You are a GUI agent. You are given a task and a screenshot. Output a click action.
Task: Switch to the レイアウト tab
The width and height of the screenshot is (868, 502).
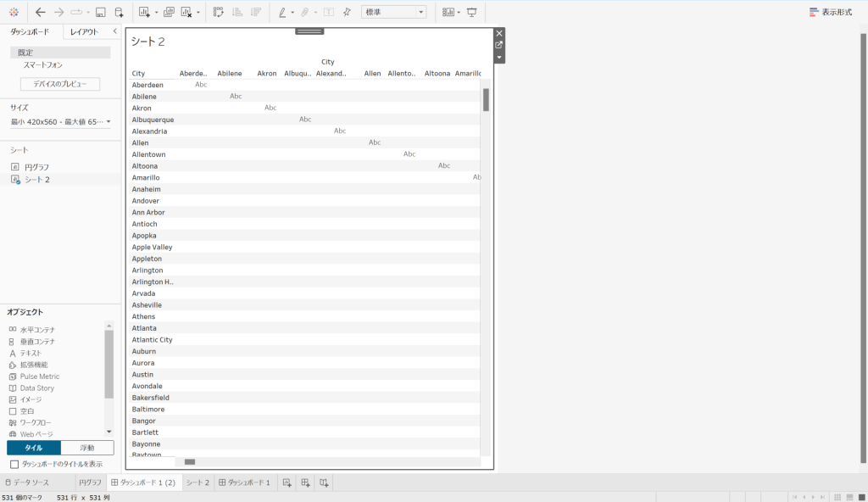click(84, 31)
